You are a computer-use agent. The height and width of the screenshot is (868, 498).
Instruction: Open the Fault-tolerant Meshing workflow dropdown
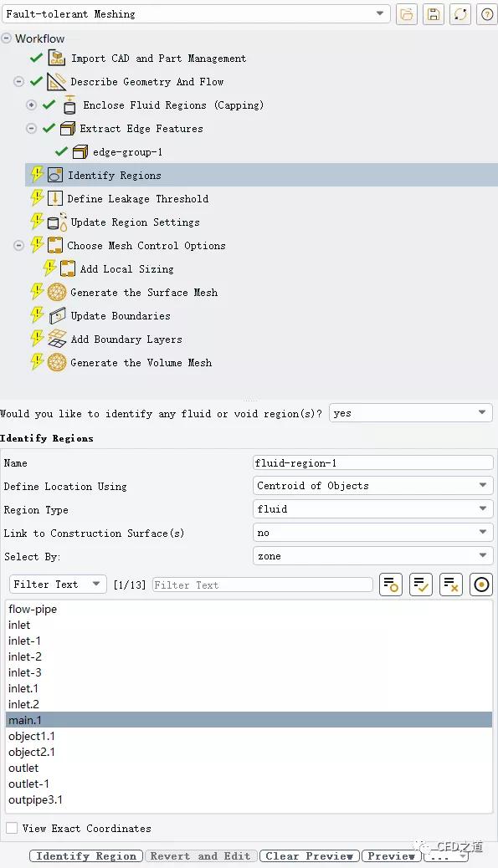coord(196,14)
